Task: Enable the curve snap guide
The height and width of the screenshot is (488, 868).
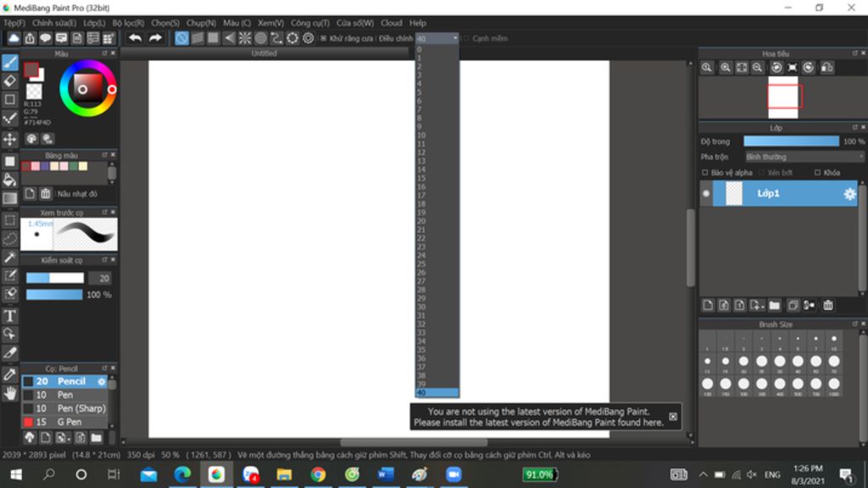Action: click(276, 38)
